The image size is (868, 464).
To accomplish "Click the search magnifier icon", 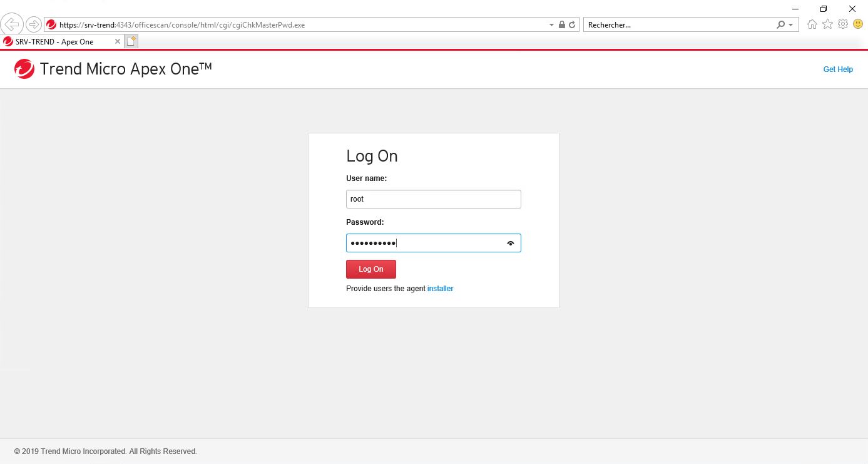I will coord(779,24).
